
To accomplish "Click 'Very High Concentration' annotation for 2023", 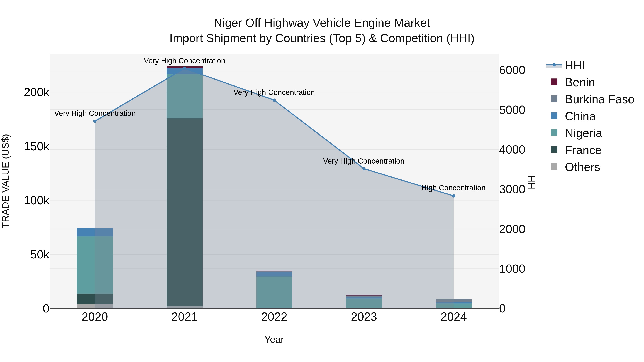I will click(364, 161).
